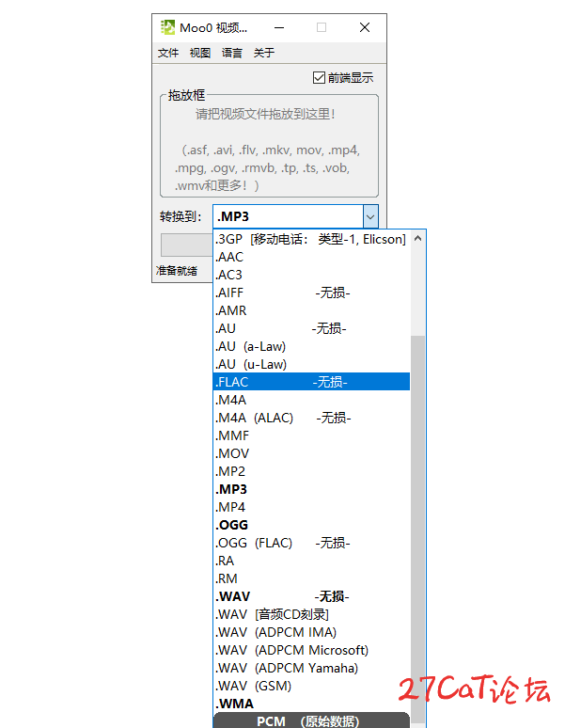Select the bold .MP3 list option
Screen dimensions: 565x728
311,489
